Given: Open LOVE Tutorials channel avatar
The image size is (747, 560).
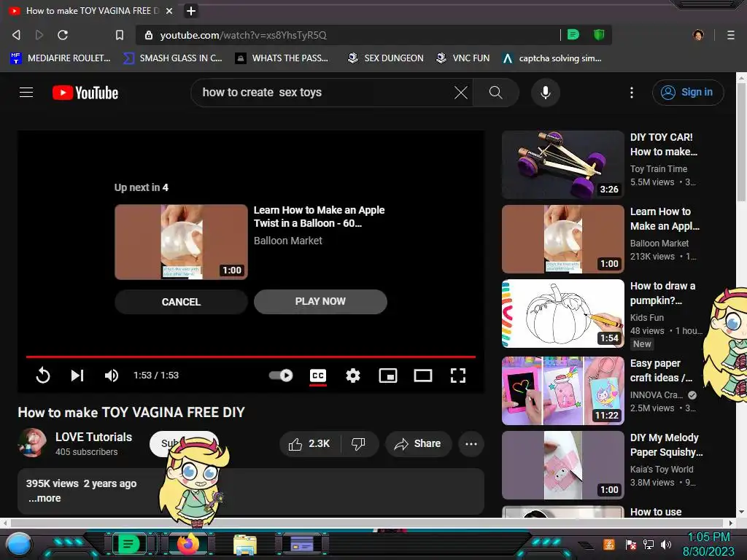Looking at the screenshot, I should (x=32, y=443).
